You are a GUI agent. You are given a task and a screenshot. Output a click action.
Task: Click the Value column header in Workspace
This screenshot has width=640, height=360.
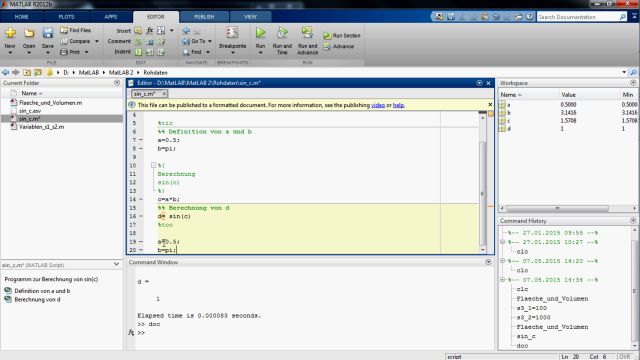568,95
